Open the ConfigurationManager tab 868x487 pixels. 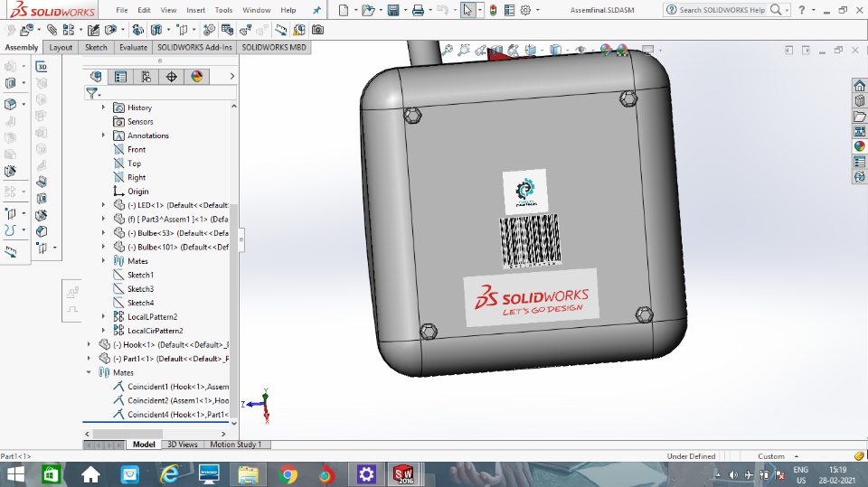[x=146, y=77]
